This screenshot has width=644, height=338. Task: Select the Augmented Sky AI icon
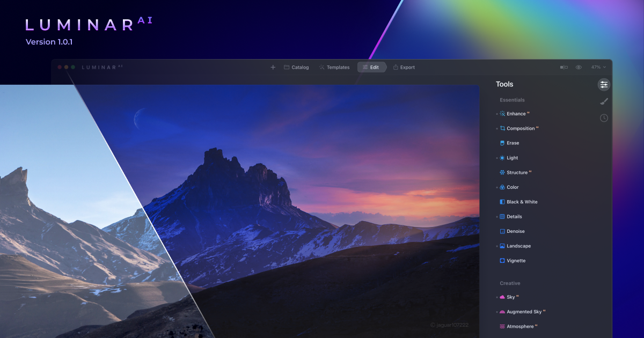click(502, 312)
